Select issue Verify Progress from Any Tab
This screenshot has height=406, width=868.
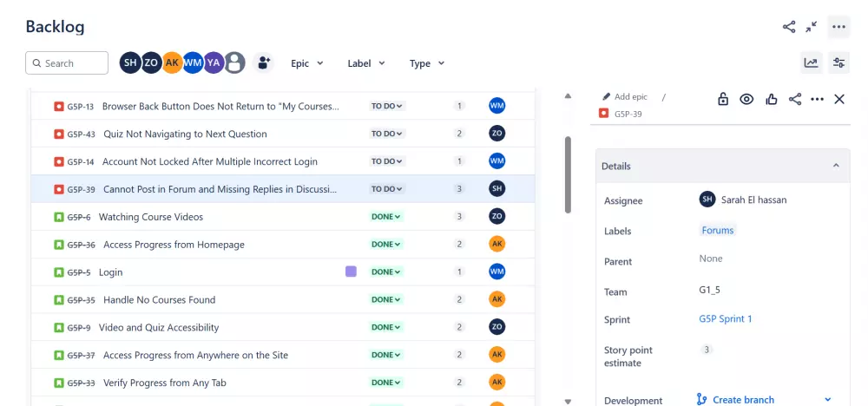point(165,383)
